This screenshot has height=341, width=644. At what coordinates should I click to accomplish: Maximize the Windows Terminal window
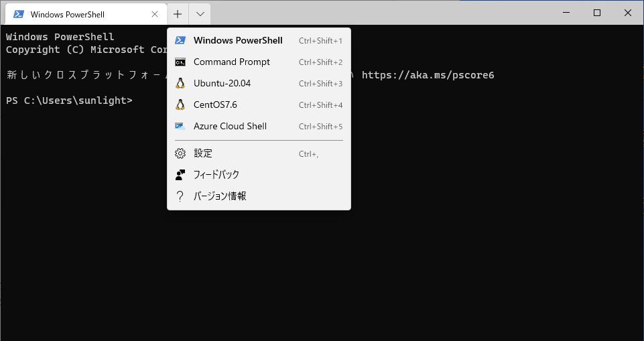pyautogui.click(x=597, y=13)
